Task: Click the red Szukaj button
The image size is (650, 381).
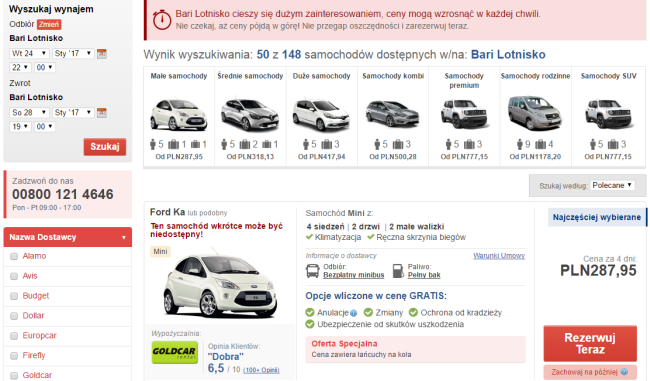Action: (x=105, y=147)
